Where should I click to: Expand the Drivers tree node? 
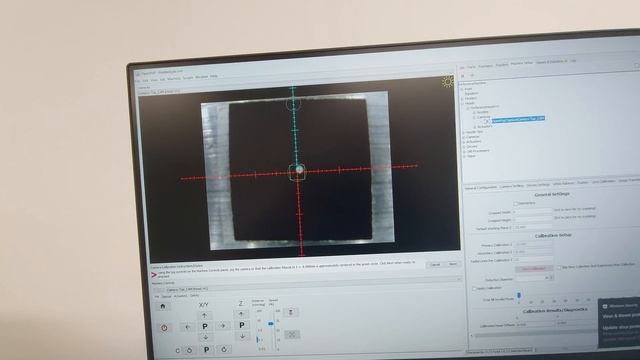pos(464,147)
